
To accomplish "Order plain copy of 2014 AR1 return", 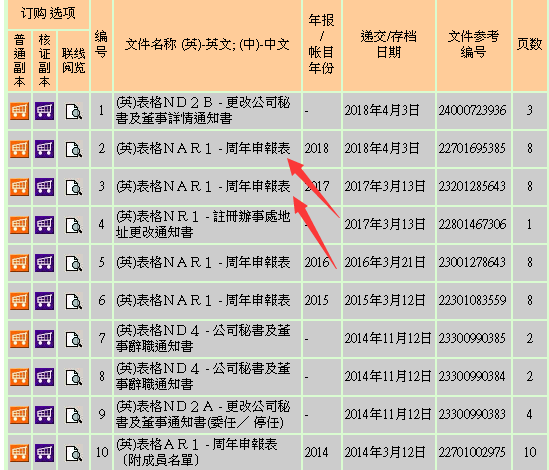I will pyautogui.click(x=19, y=452).
